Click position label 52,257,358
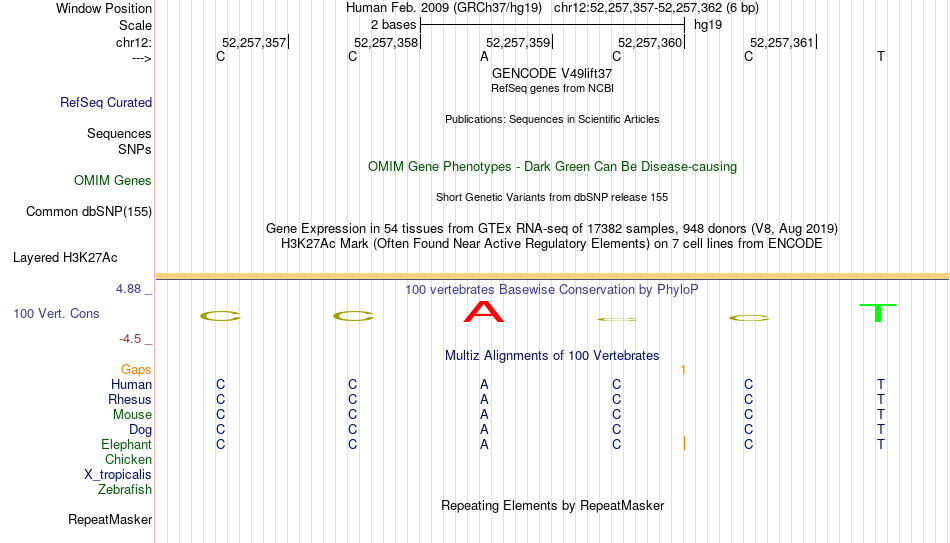Viewport: 950px width, 543px height. click(386, 42)
